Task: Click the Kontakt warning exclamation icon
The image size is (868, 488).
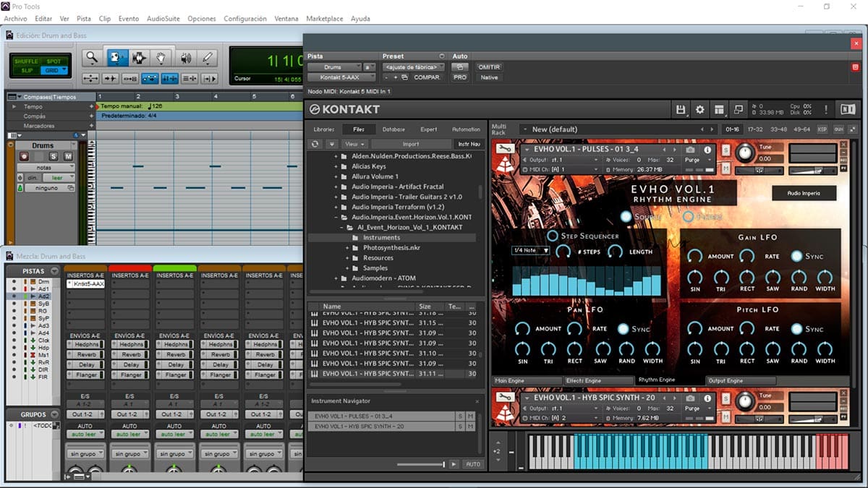Action: tap(826, 109)
